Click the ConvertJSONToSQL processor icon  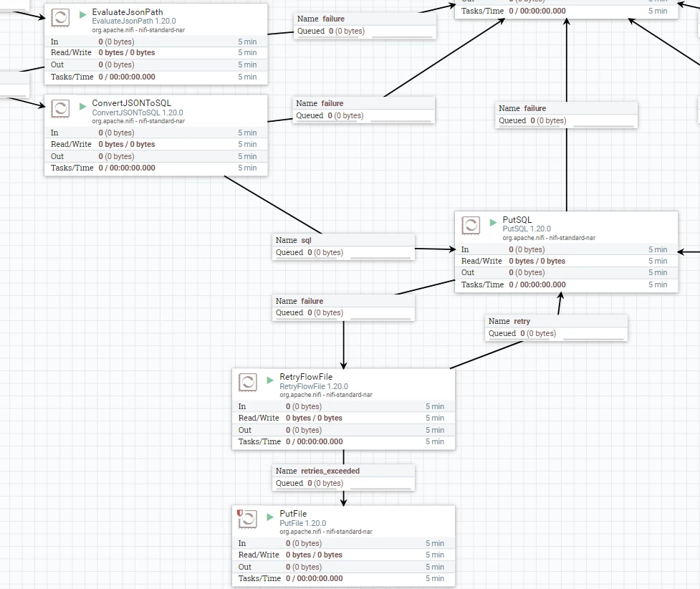click(60, 108)
